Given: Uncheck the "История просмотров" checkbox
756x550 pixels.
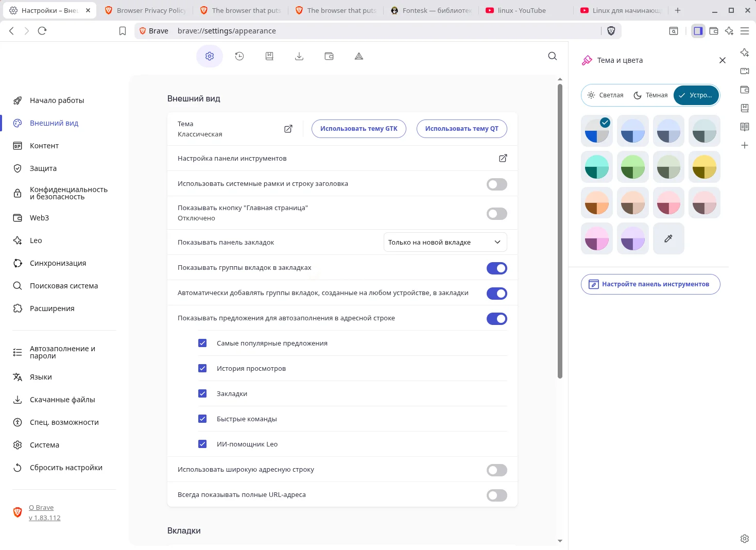Looking at the screenshot, I should pos(202,368).
